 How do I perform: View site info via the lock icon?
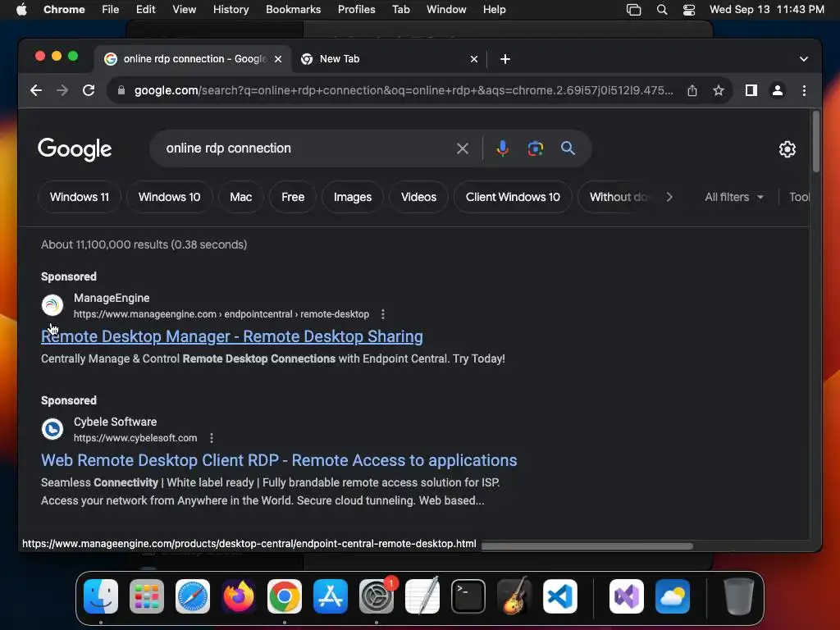click(x=121, y=90)
